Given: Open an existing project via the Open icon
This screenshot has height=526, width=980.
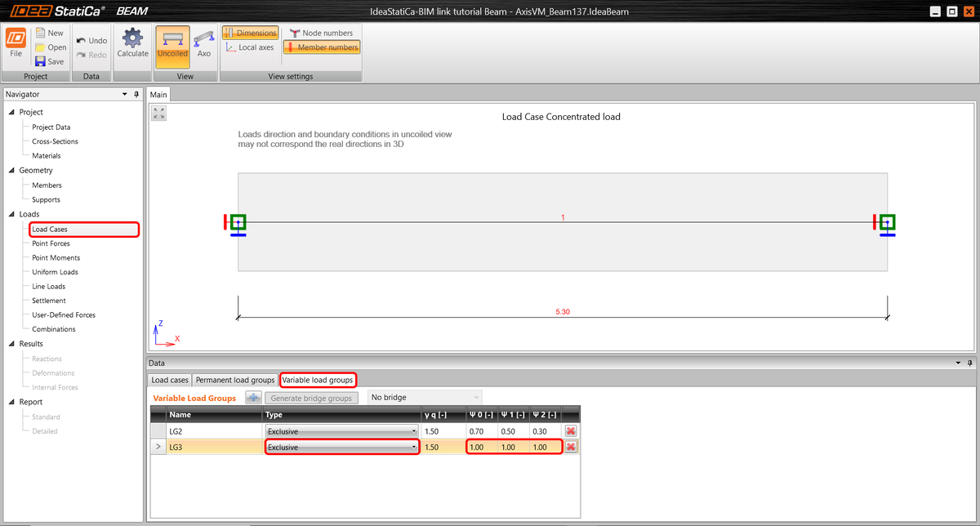Looking at the screenshot, I should (47, 47).
